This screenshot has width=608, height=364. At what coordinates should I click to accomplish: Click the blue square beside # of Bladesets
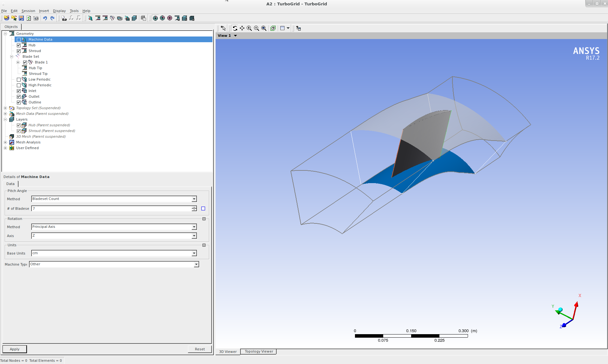pyautogui.click(x=203, y=208)
